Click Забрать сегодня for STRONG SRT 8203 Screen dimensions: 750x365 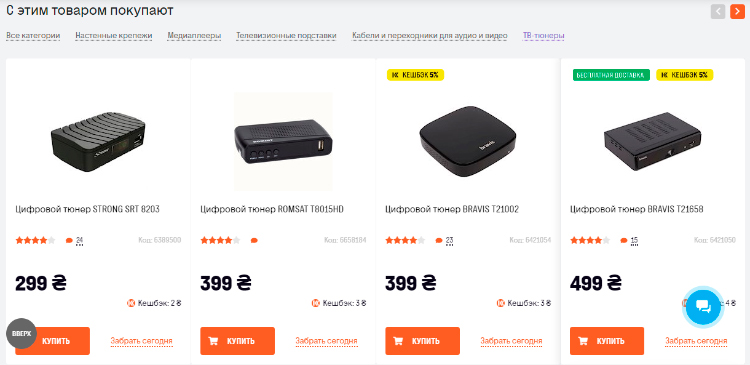142,341
